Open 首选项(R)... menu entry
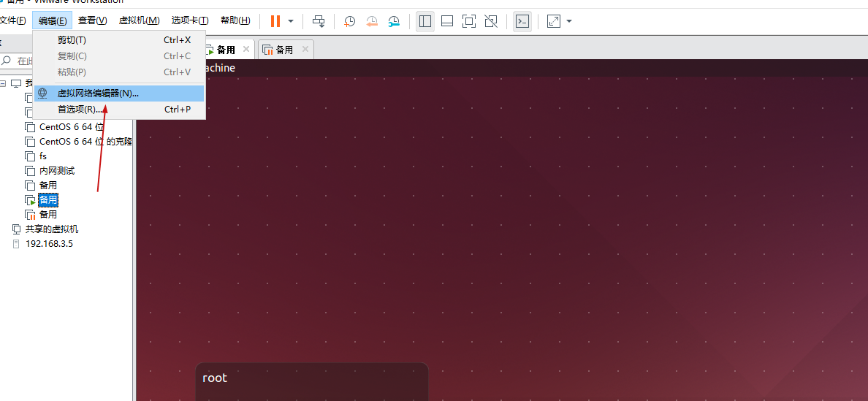Screen dimensions: 868x401 point(120,110)
